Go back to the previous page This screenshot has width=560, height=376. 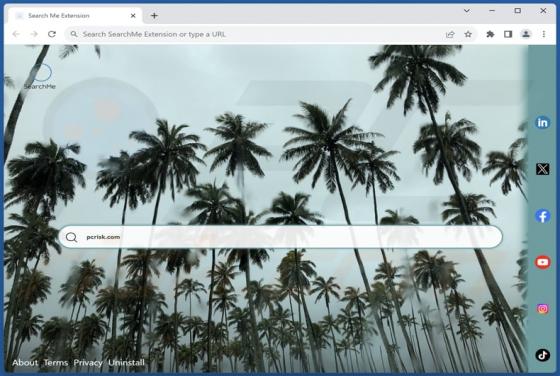pyautogui.click(x=16, y=34)
